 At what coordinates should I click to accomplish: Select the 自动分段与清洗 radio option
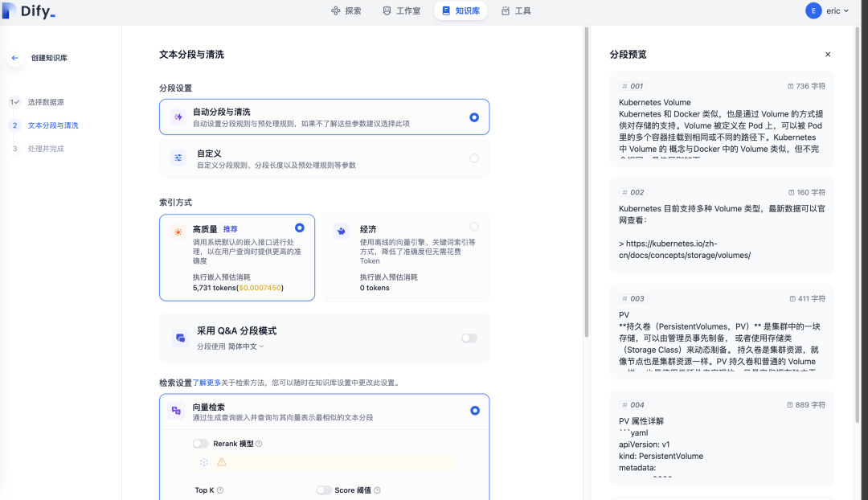pyautogui.click(x=474, y=117)
